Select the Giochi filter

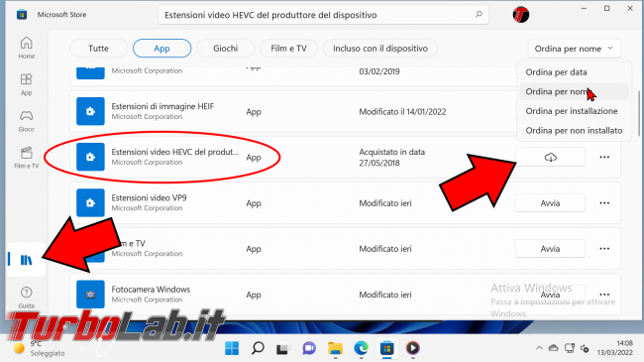pos(225,49)
